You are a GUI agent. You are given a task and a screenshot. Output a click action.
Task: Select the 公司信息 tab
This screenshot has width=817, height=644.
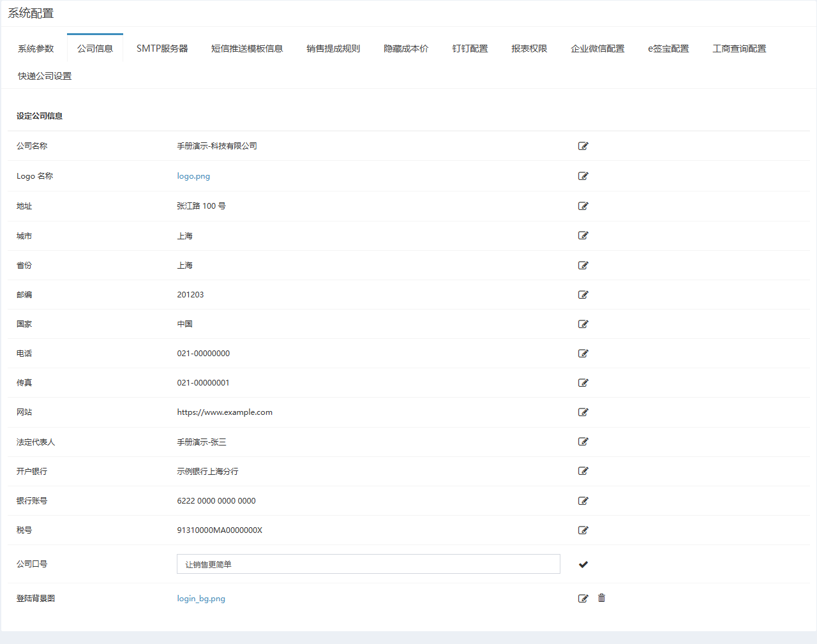click(95, 49)
